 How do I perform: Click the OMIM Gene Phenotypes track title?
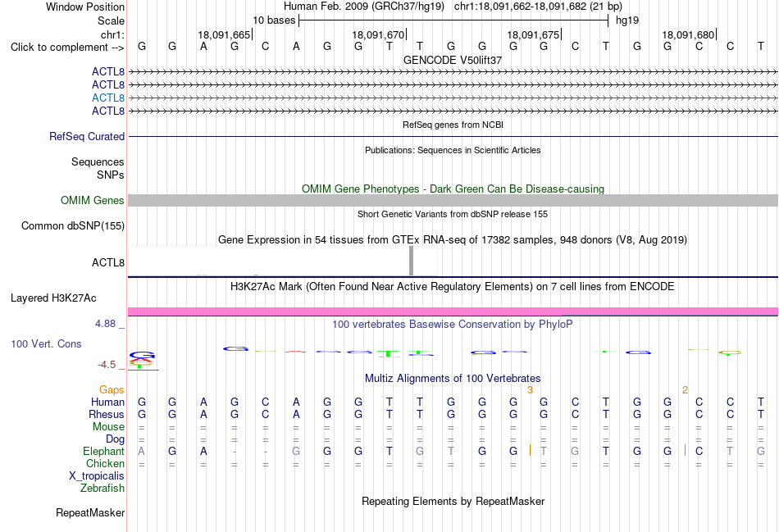pos(453,189)
